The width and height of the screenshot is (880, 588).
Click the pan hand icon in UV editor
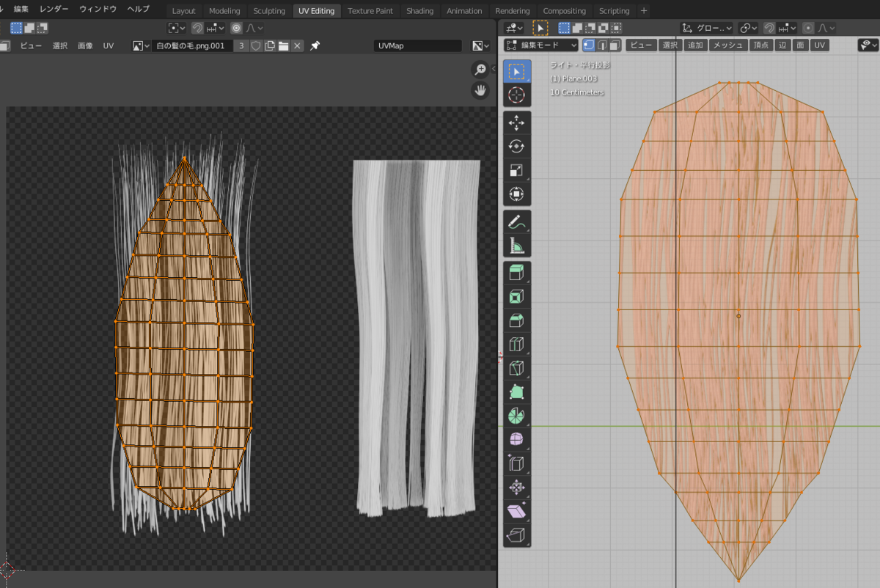[480, 90]
